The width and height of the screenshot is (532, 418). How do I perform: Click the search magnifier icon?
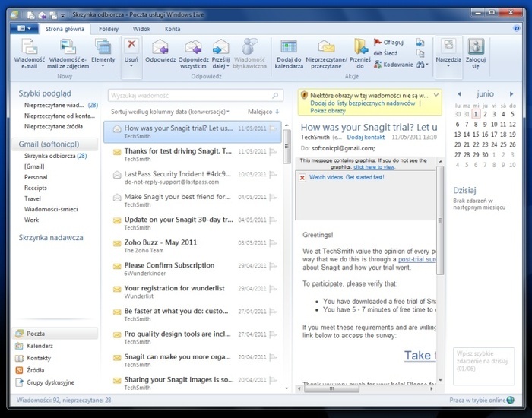[x=275, y=96]
